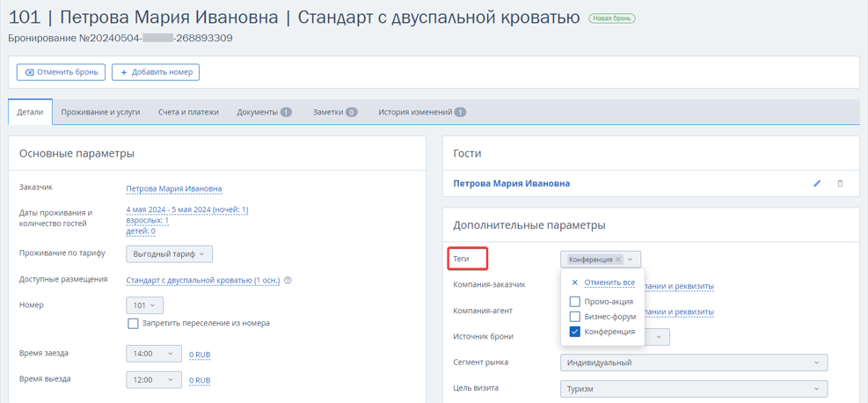The height and width of the screenshot is (403, 868).
Task: Open the room number 101 dropdown
Action: 144,305
